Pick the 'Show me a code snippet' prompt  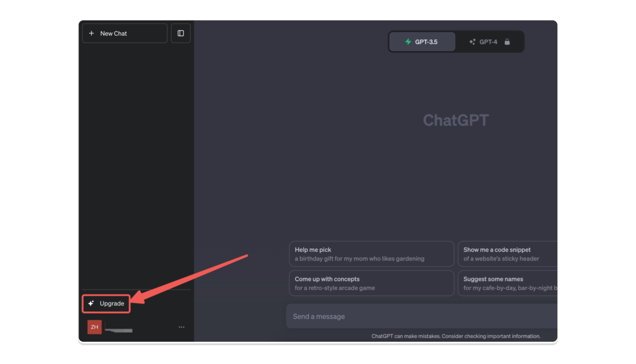point(507,254)
